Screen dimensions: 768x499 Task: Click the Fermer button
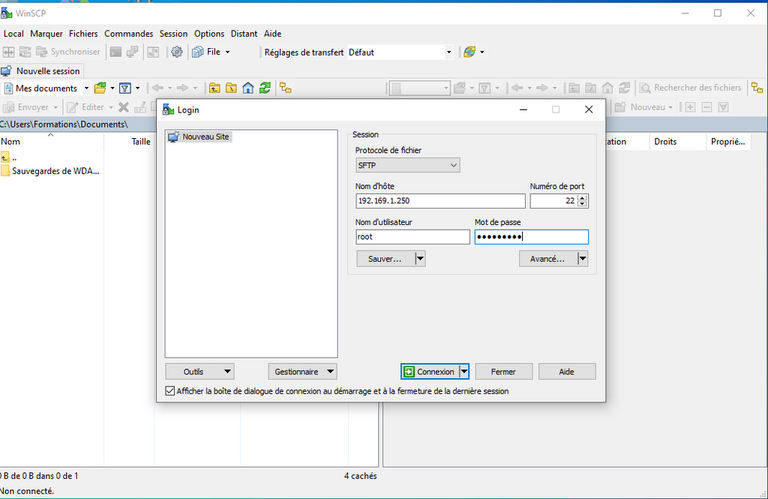(x=504, y=372)
